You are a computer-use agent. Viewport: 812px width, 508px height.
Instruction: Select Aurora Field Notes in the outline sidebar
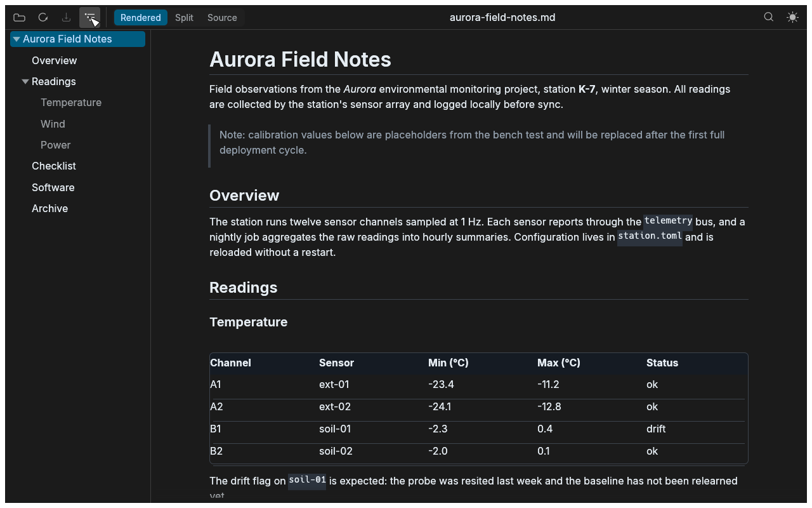point(77,39)
